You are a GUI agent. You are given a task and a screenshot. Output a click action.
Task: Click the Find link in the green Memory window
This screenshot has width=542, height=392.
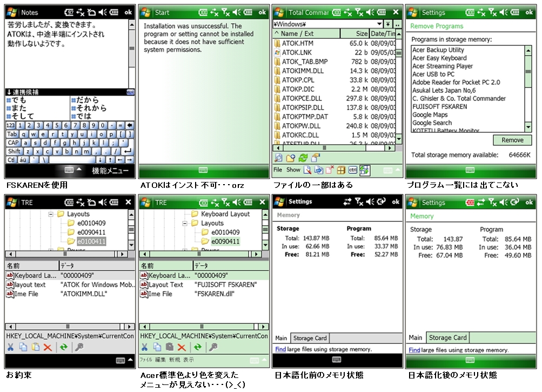click(x=414, y=350)
